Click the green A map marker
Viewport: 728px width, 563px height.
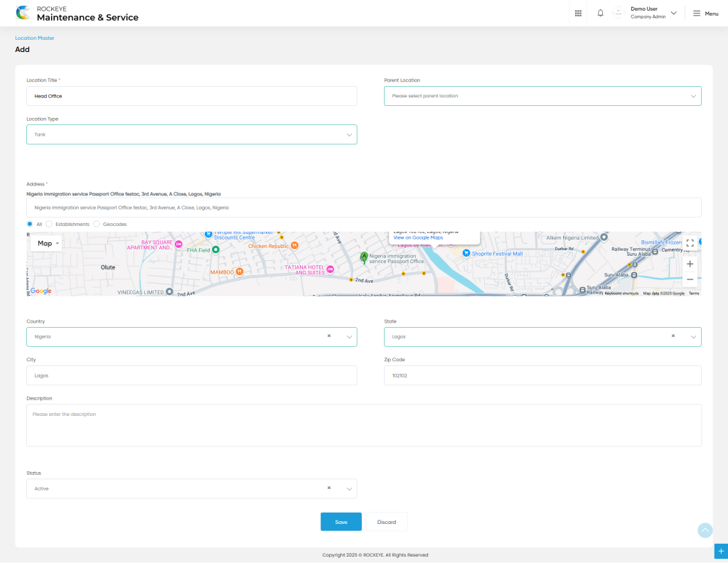pos(364,257)
